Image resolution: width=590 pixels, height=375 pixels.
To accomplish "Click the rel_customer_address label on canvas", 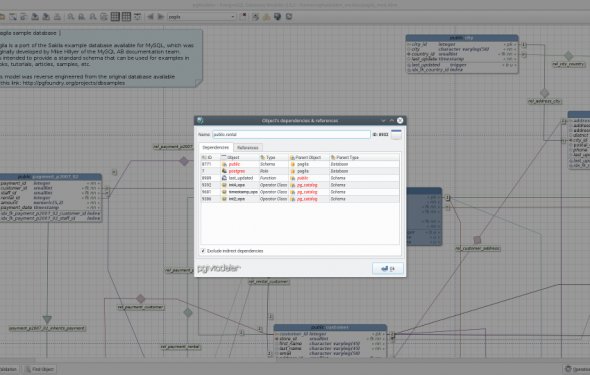I will pos(477,249).
